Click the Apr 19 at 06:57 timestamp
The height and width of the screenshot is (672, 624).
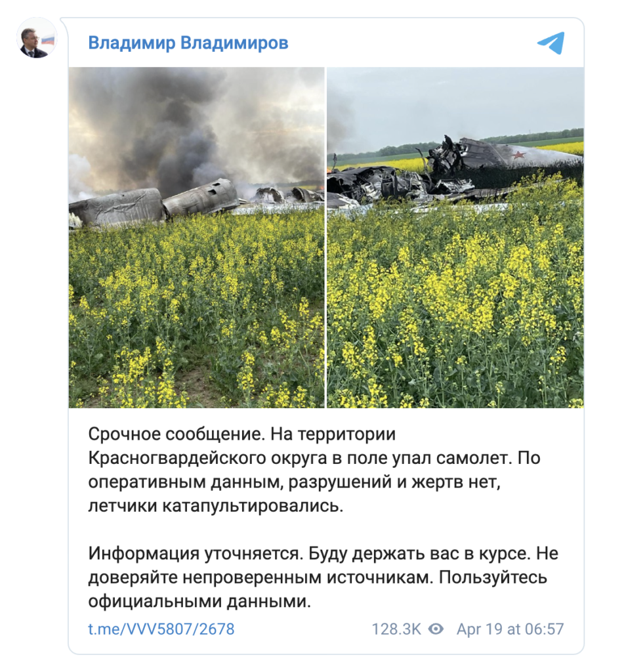510,629
